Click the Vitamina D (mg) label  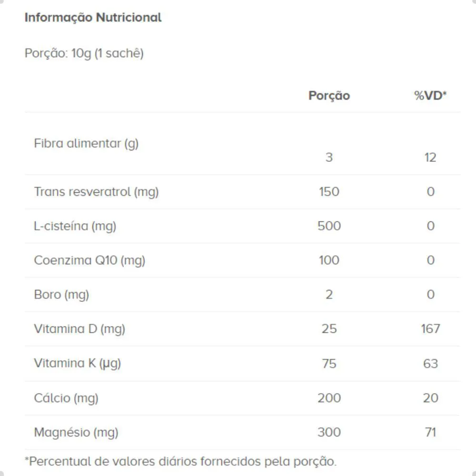pos(79,329)
